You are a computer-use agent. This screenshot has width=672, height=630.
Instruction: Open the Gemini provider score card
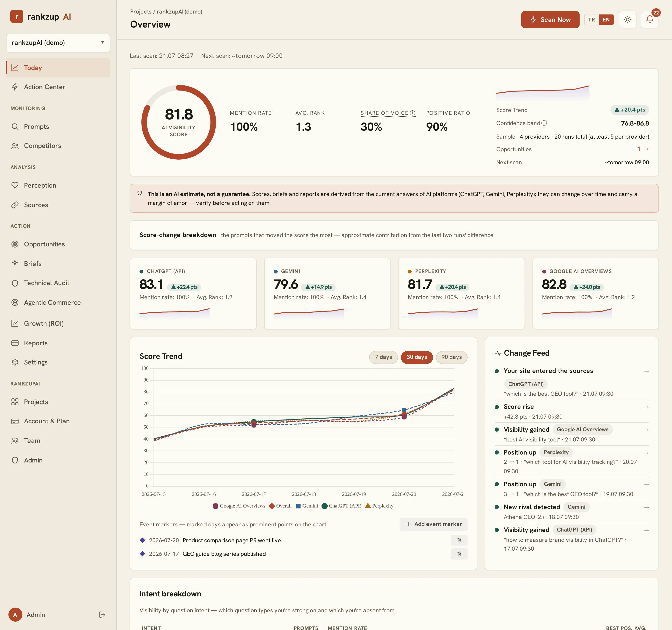[327, 293]
